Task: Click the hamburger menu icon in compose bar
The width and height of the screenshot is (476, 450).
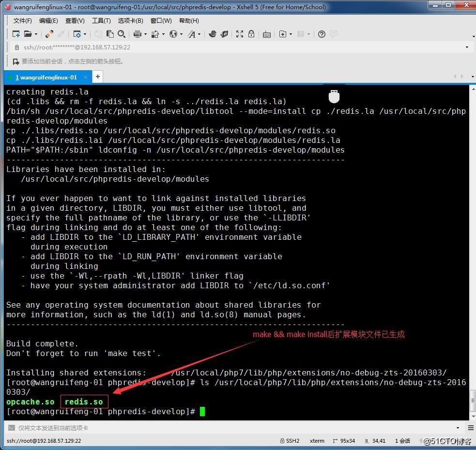Action: (x=471, y=428)
